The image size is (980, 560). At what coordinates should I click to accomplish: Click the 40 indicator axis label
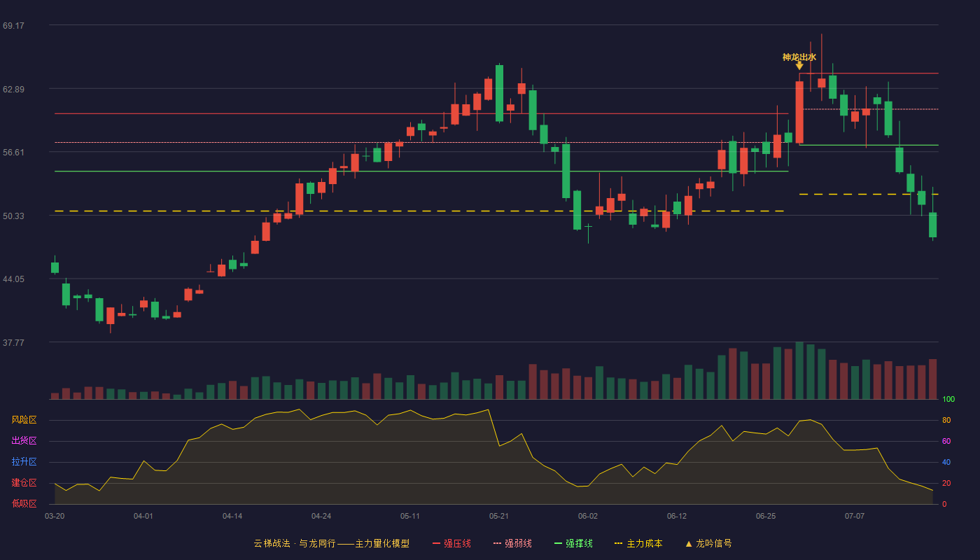pos(946,463)
